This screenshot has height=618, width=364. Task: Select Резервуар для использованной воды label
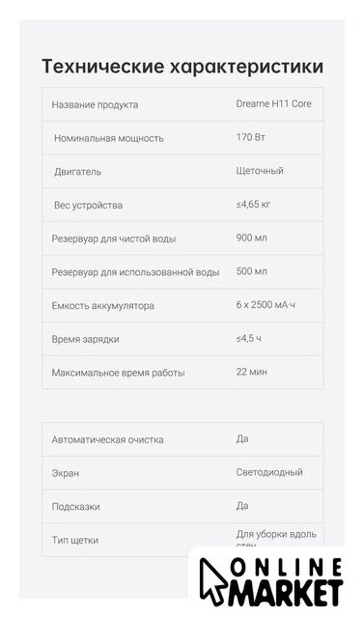(135, 272)
